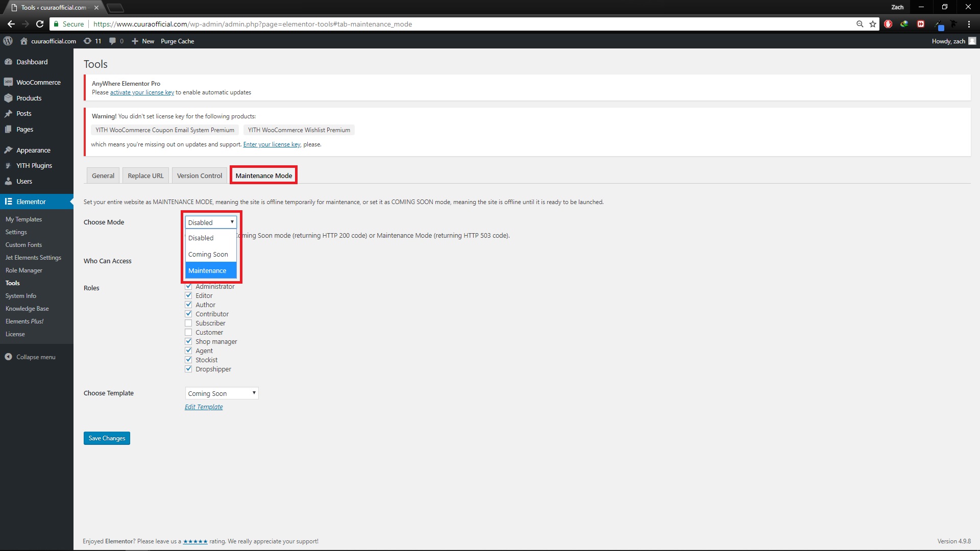Screen dimensions: 980x551
Task: Close the Tools browser tab
Action: (x=96, y=8)
